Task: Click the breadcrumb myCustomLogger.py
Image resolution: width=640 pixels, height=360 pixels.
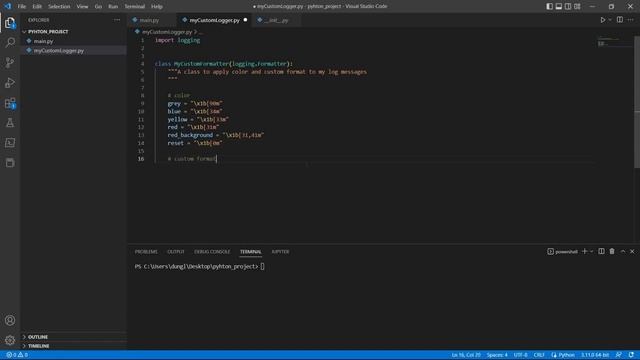Action: coord(167,32)
